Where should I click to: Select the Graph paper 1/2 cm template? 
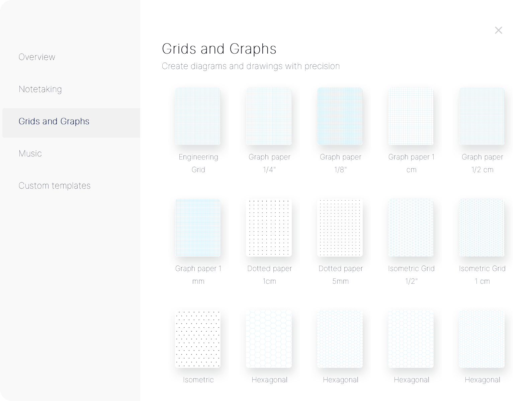[482, 116]
